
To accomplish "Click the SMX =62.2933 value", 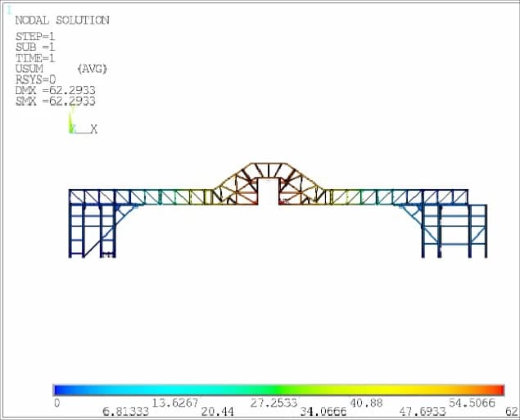I will coord(56,101).
